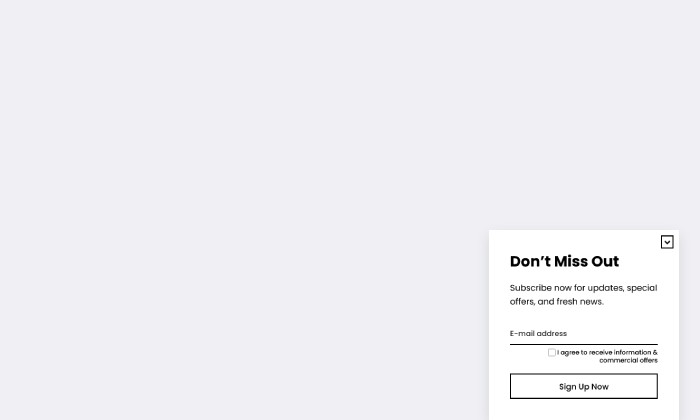
Task: Enable consent for commercial offers checkbox
Action: (x=552, y=353)
